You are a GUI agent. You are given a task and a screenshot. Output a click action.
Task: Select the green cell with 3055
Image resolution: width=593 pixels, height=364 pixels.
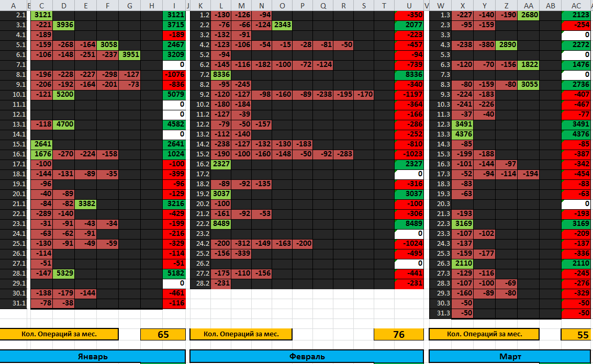click(528, 84)
